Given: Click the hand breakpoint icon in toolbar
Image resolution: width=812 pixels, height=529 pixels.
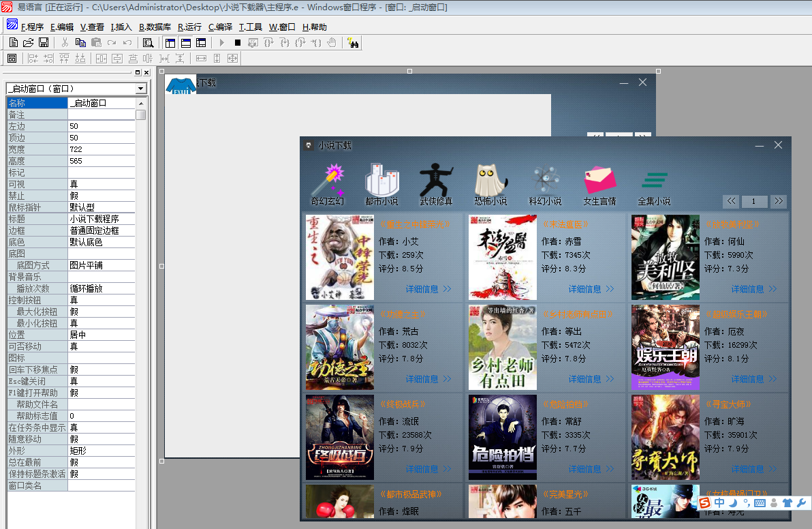Looking at the screenshot, I should point(332,42).
